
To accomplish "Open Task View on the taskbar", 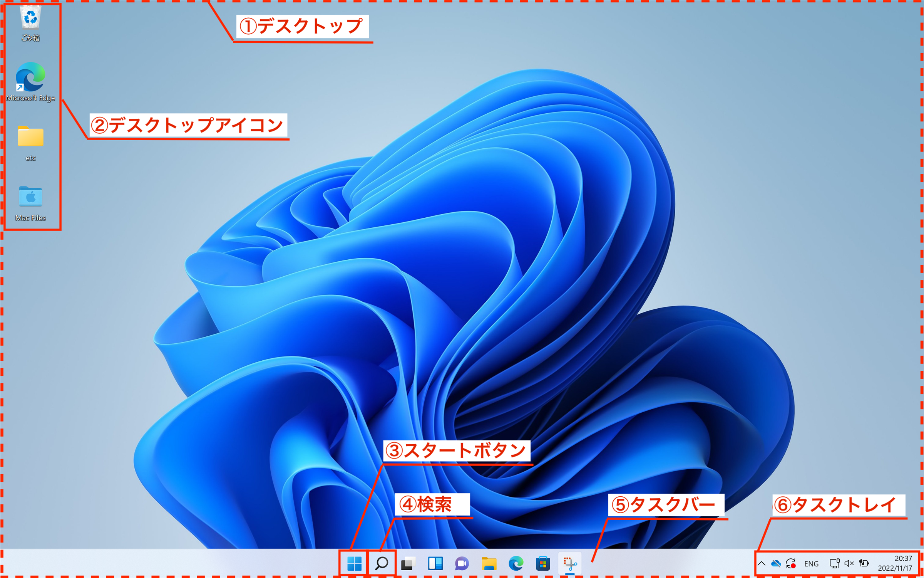I will 408,564.
